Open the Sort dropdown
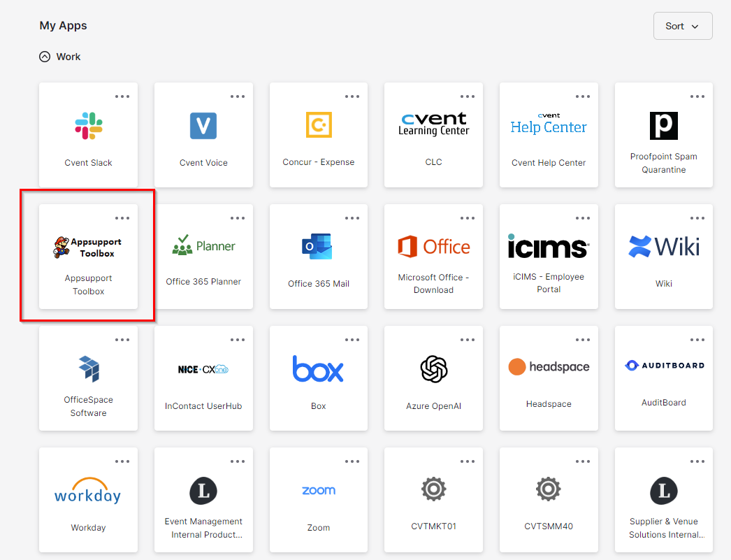The image size is (731, 560). point(683,26)
